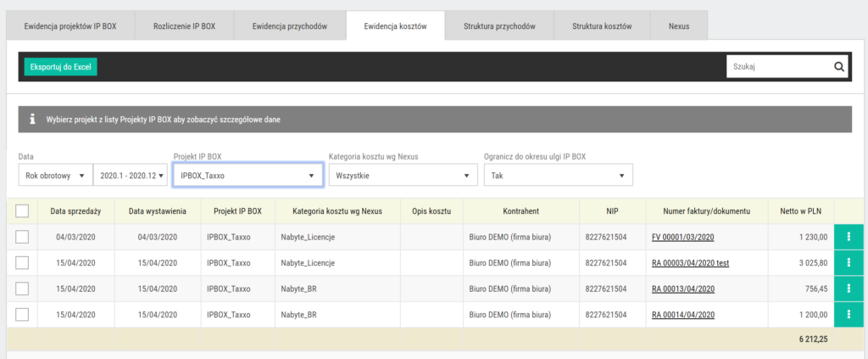This screenshot has width=868, height=359.
Task: Click the 756,45 net amount cell
Action: [800, 289]
